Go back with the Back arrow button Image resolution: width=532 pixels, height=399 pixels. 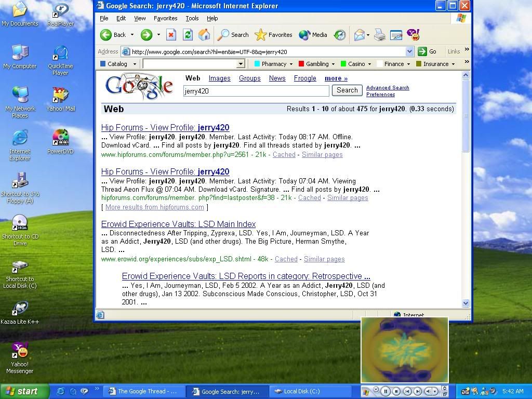113,35
